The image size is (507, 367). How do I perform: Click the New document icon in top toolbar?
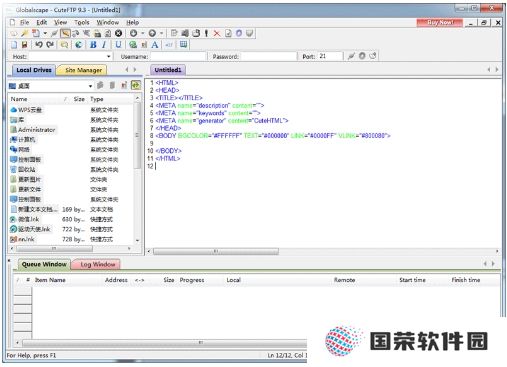click(35, 33)
